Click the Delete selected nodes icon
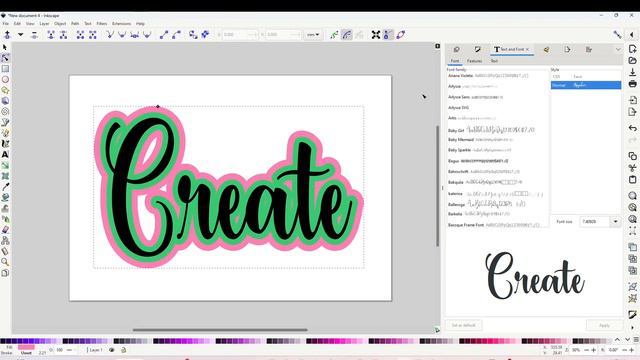Screen dimensions: 640x360 (34, 35)
